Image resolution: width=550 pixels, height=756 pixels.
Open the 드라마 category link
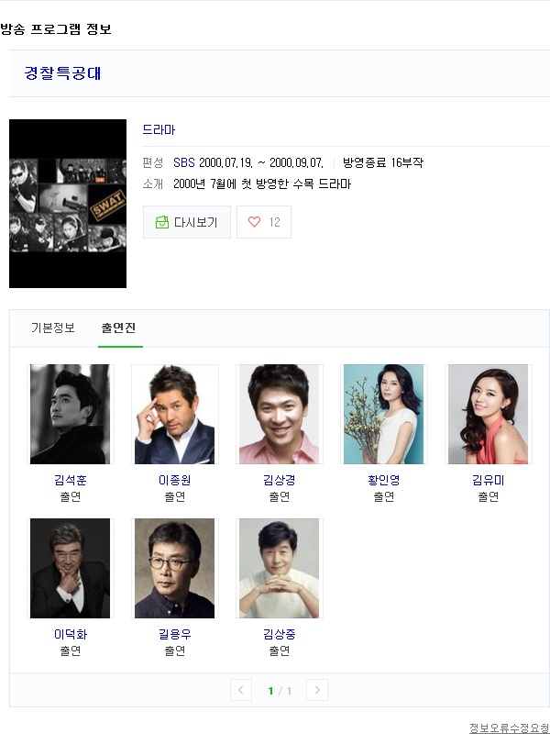[159, 130]
